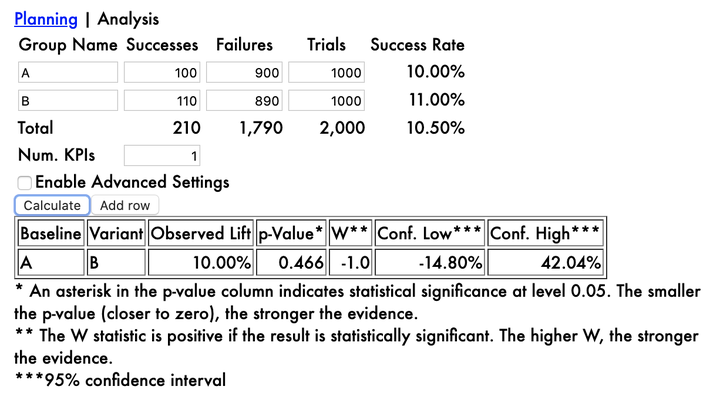Switch to the Analysis tab
This screenshot has height=393, width=720.
128,19
